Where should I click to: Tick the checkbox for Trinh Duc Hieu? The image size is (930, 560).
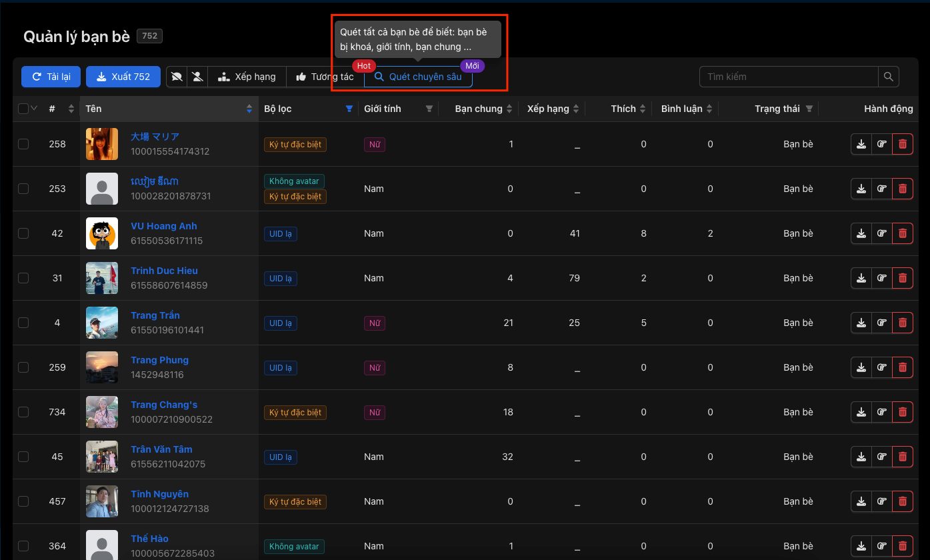23,278
